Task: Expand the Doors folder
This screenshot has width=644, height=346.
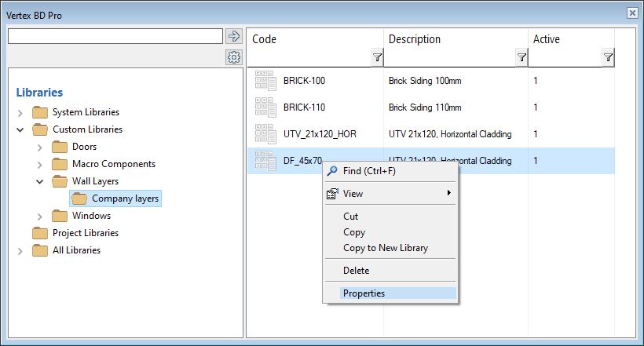Action: [40, 148]
